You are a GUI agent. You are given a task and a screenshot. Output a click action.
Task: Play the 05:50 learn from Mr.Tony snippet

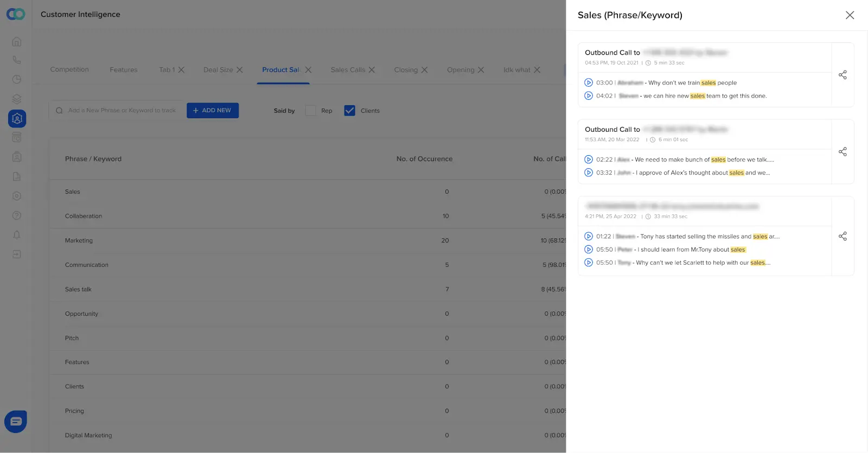(x=589, y=250)
